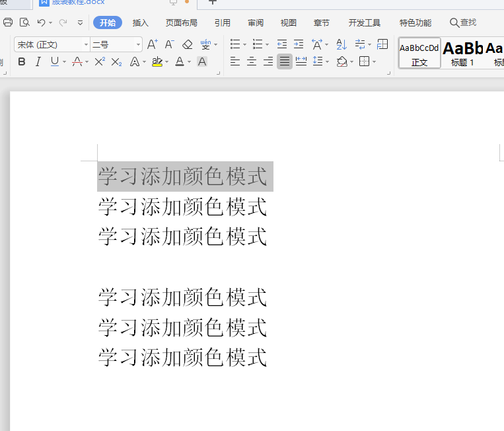Image resolution: width=504 pixels, height=431 pixels.
Task: Toggle Italic formatting
Action: (38, 61)
